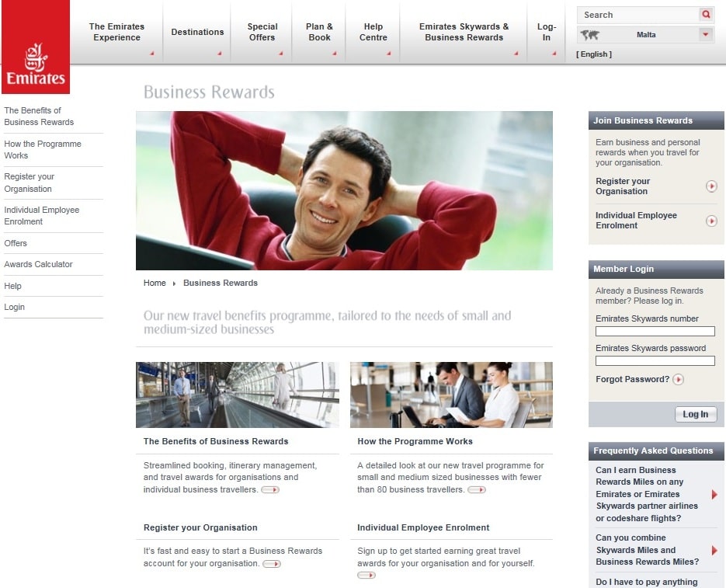Click Individual Employee Enrolment in Join panel
Screen dimensions: 726x588
[x=636, y=221]
